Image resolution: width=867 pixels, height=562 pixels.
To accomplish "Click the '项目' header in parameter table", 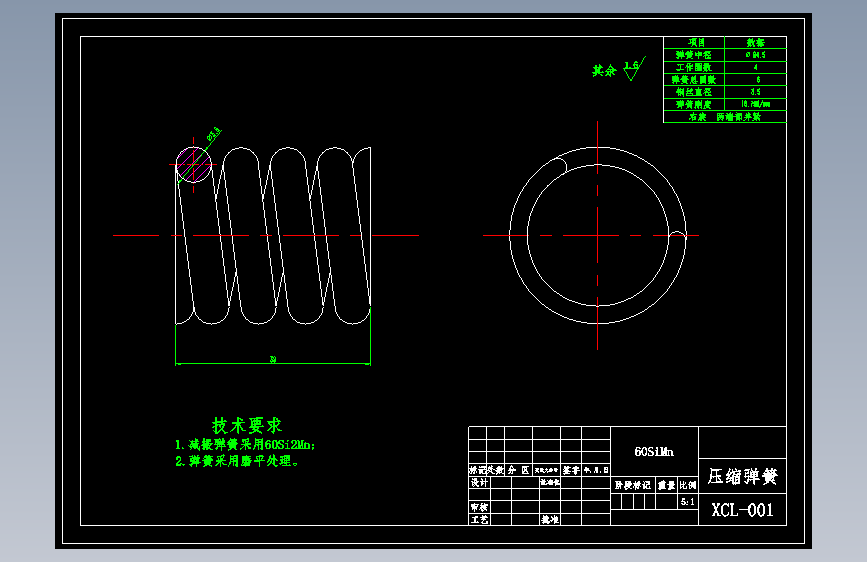I will click(x=696, y=43).
